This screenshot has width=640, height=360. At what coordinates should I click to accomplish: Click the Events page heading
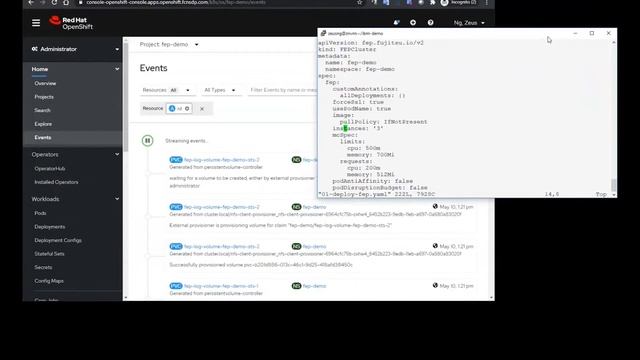[153, 68]
